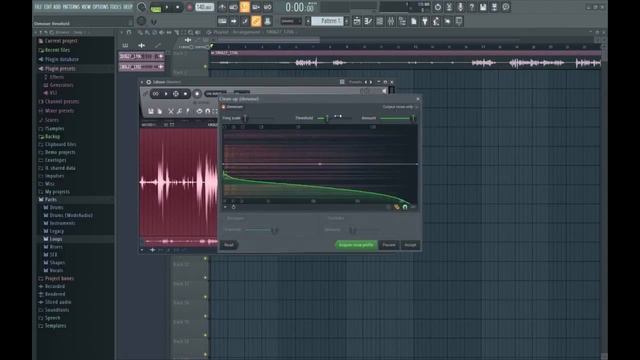
Task: Click Edison's wrench tools icon
Action: (179, 111)
